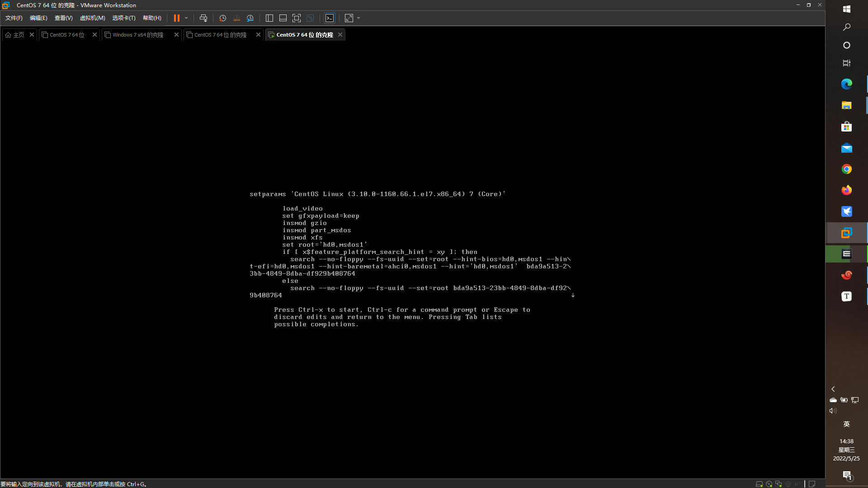This screenshot has width=868, height=488.
Task: Close the Windows 7 x64 的克隆 tab
Action: click(x=176, y=35)
